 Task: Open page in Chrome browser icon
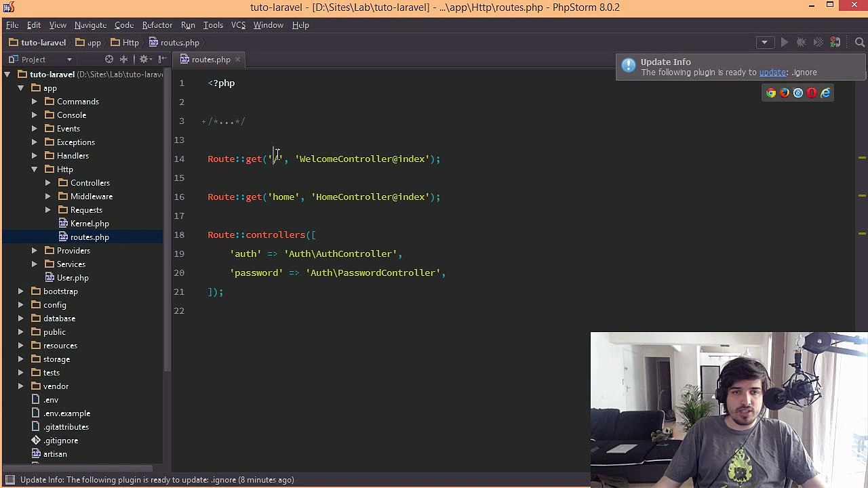click(771, 93)
